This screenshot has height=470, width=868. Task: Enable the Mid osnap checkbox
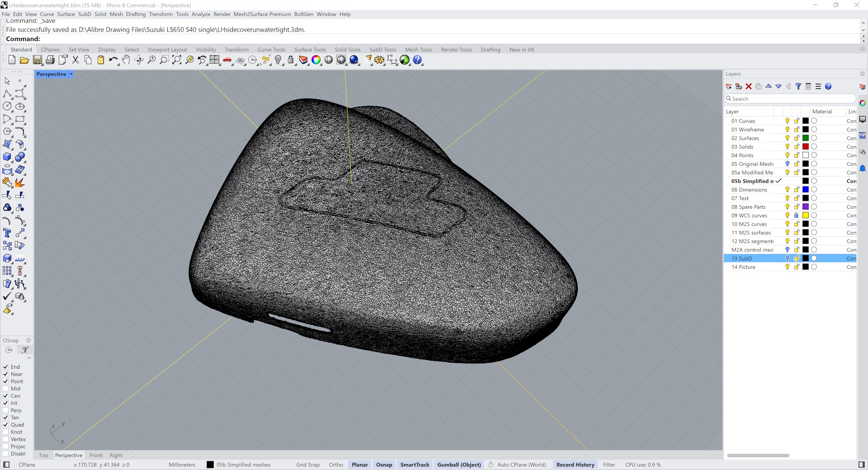[x=6, y=389]
